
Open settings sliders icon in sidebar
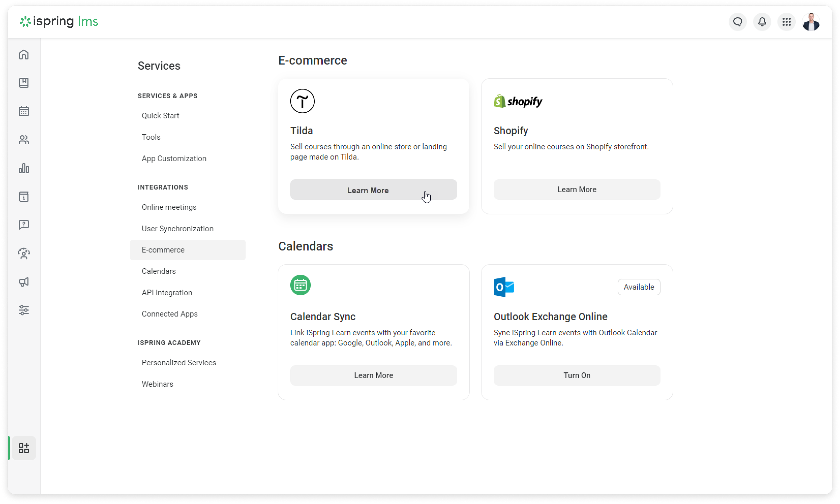24,310
